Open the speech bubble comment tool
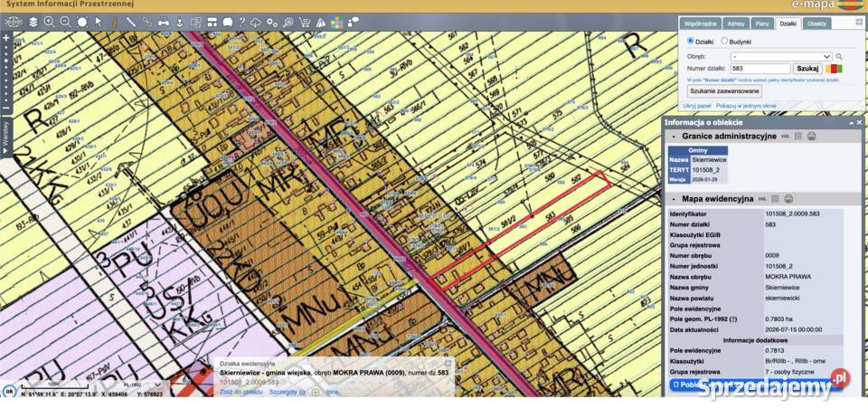868x418 pixels. [x=228, y=22]
